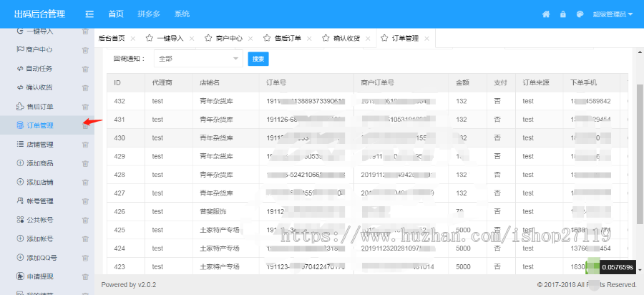Click trash icon next to 申请提现
Viewport: 644px width, 295px height.
[85, 277]
